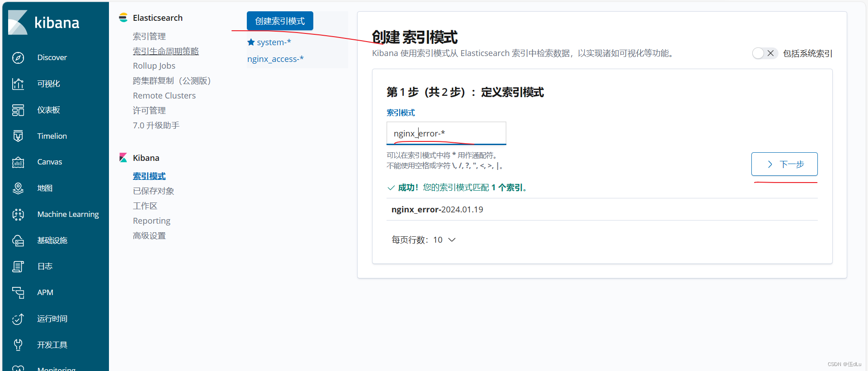Go to 运行时间 in the sidebar
Image resolution: width=868 pixels, height=371 pixels.
point(52,319)
